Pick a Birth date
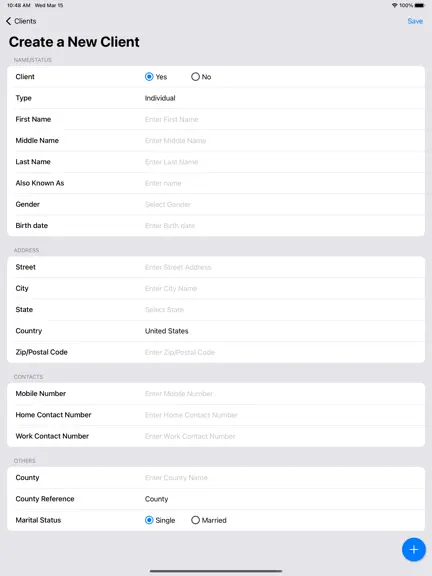The height and width of the screenshot is (576, 432). pos(216,226)
